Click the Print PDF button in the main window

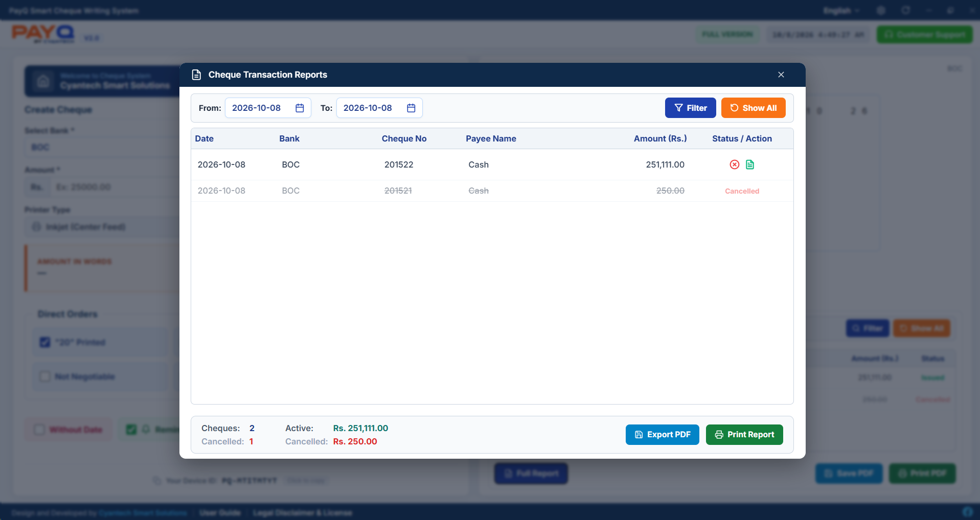pyautogui.click(x=923, y=474)
